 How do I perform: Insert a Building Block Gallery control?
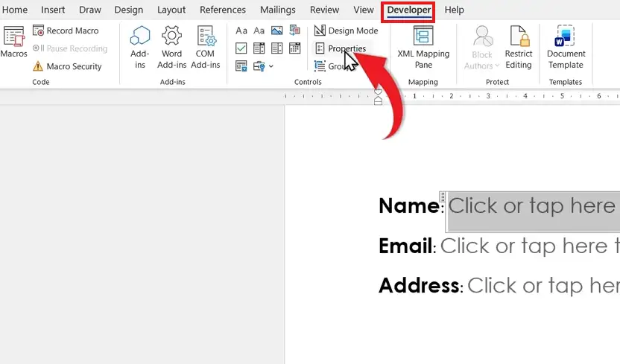click(x=294, y=31)
